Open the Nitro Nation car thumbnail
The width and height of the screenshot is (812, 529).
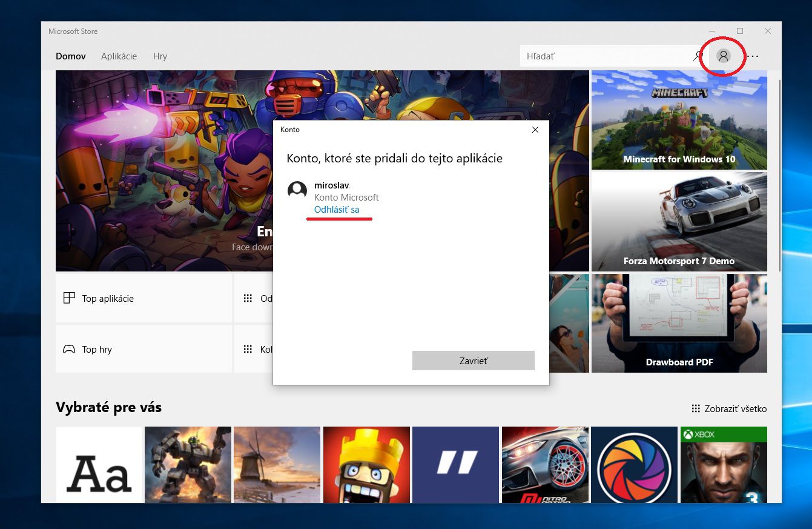[x=545, y=465]
